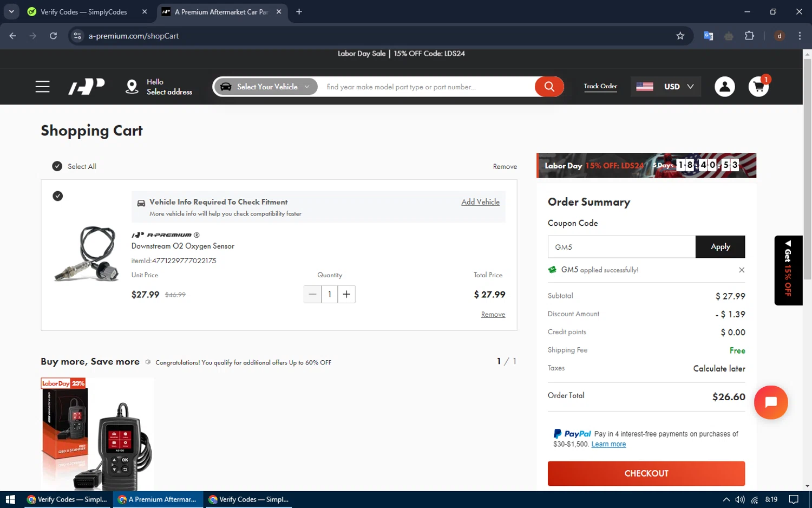Open the Get 15% OFF side tab
The width and height of the screenshot is (812, 508).
788,270
